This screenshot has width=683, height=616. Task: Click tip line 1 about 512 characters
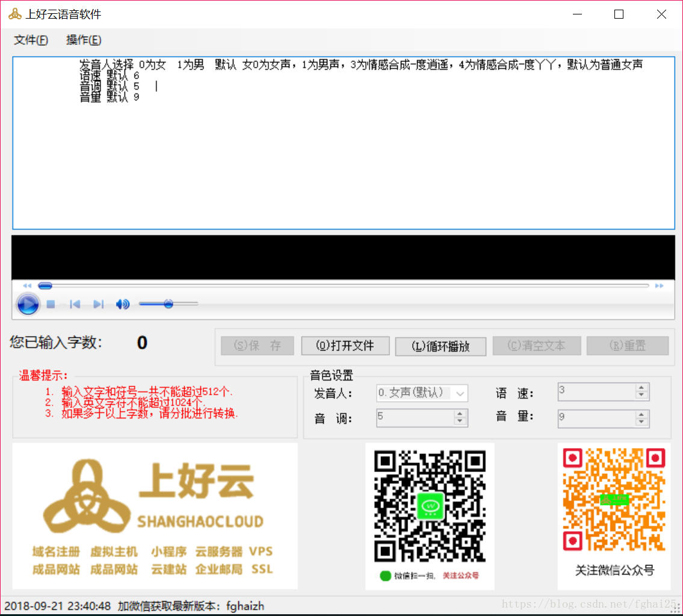pyautogui.click(x=140, y=391)
